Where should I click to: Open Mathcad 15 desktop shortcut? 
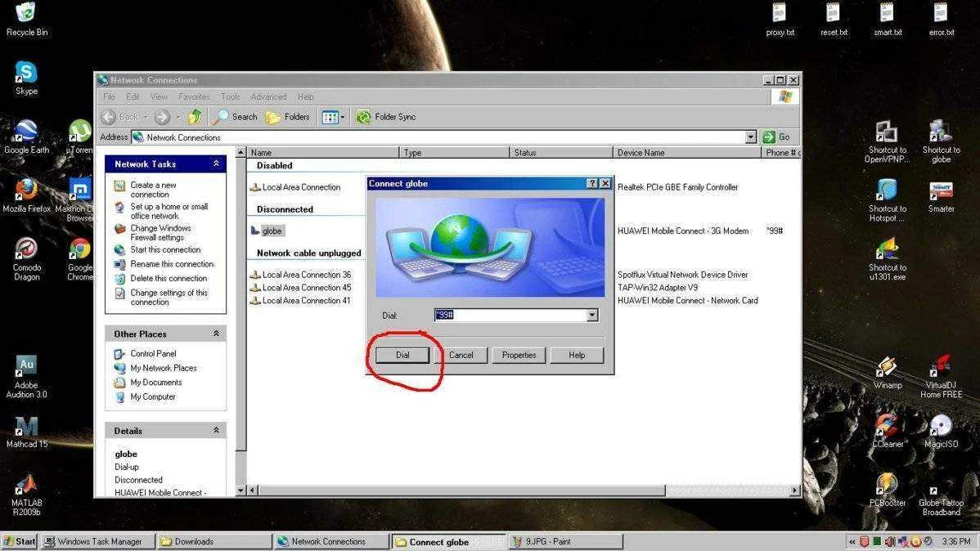pos(26,432)
